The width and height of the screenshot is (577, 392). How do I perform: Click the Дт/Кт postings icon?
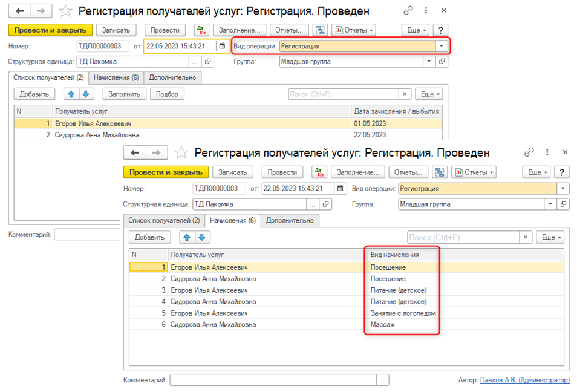tap(320, 172)
